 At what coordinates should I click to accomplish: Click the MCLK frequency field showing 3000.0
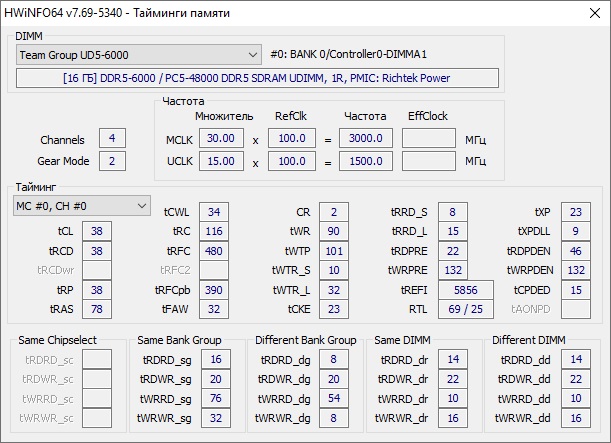coord(365,139)
